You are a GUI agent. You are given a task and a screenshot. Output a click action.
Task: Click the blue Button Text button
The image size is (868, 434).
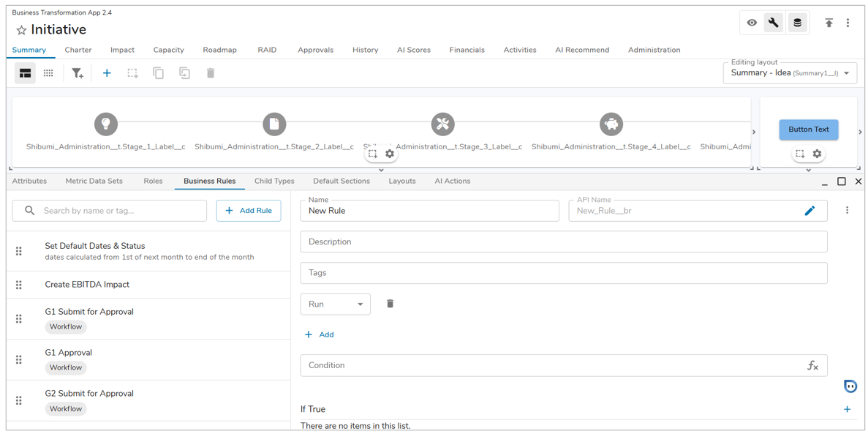click(x=808, y=130)
